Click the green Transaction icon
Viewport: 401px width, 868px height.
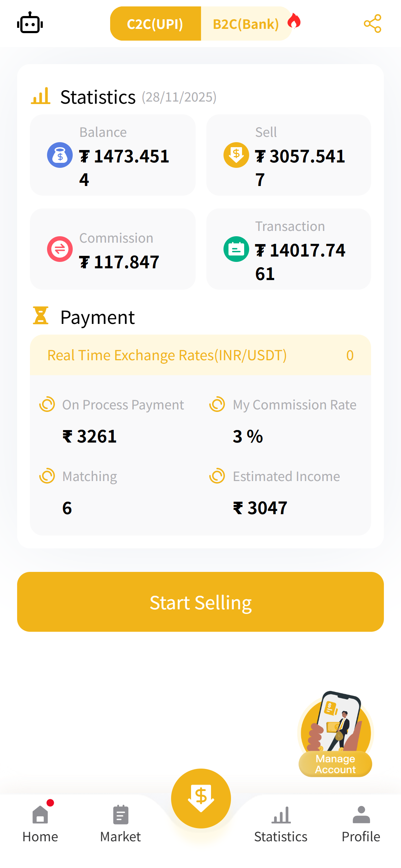236,249
